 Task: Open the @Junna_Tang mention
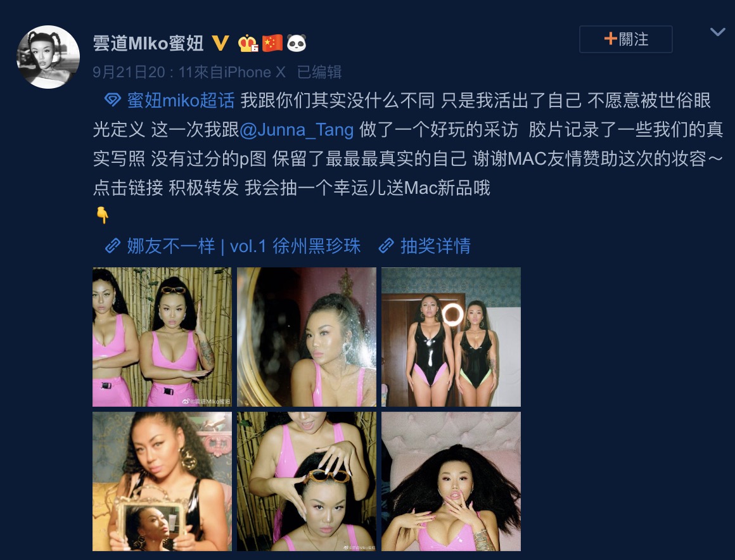[297, 130]
